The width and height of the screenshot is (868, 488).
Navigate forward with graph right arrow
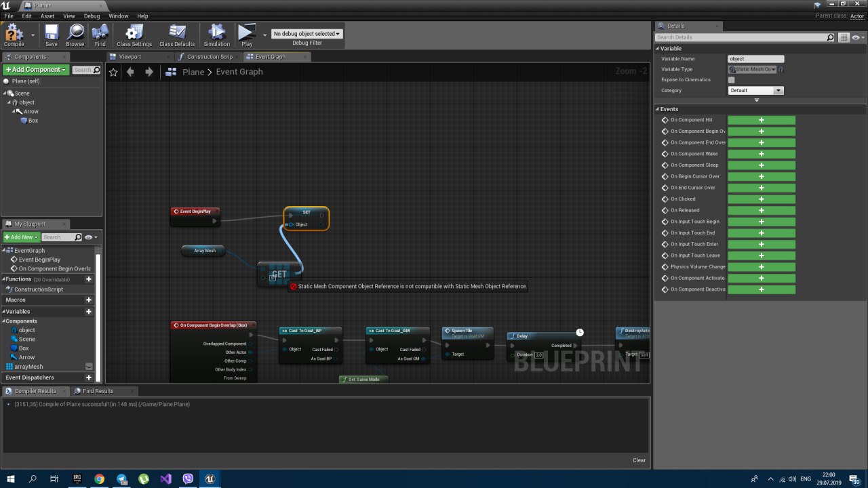(149, 72)
